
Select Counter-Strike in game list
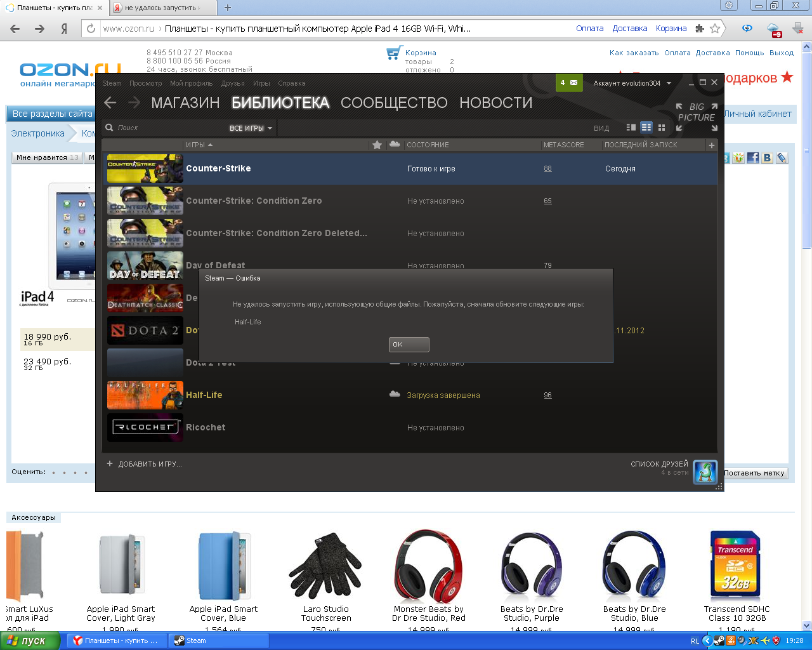(x=410, y=168)
